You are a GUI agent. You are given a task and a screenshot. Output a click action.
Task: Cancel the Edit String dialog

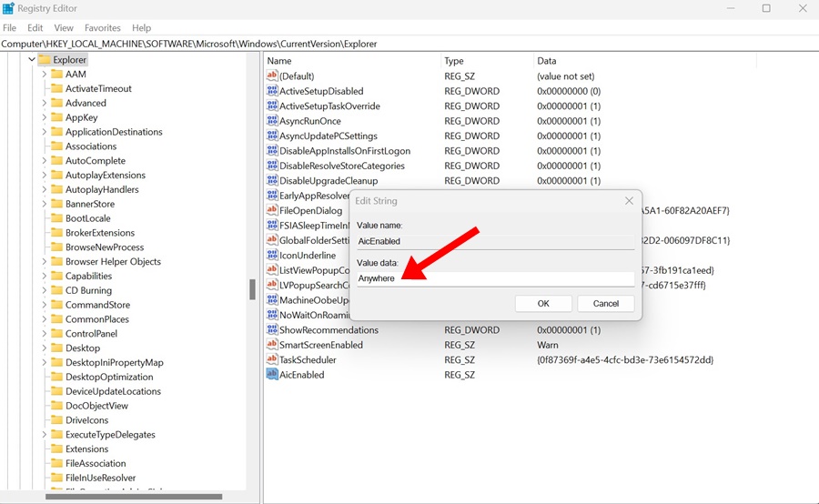606,304
